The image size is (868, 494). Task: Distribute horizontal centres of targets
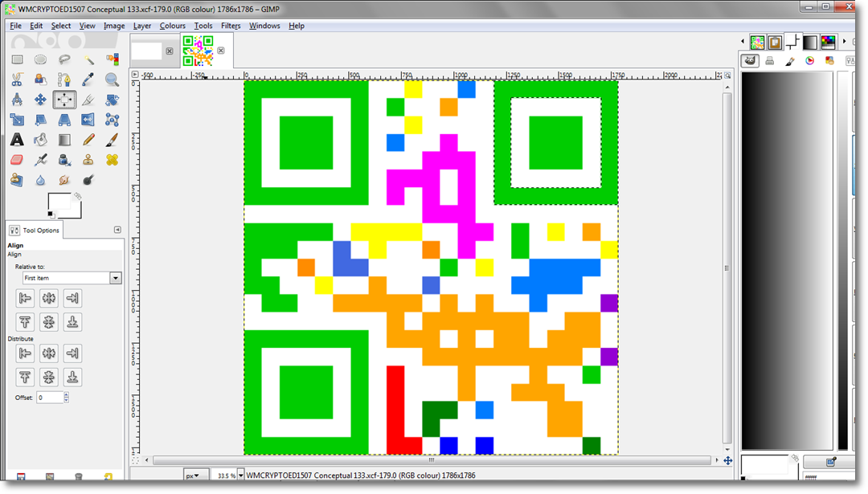click(49, 353)
